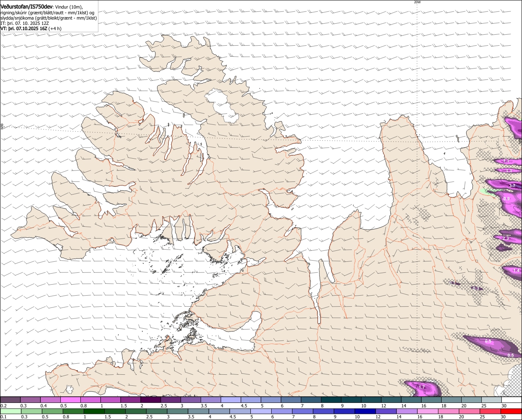
Task: Click the 'Veðurstofan/IS750dev' map title
Action: 27,7
